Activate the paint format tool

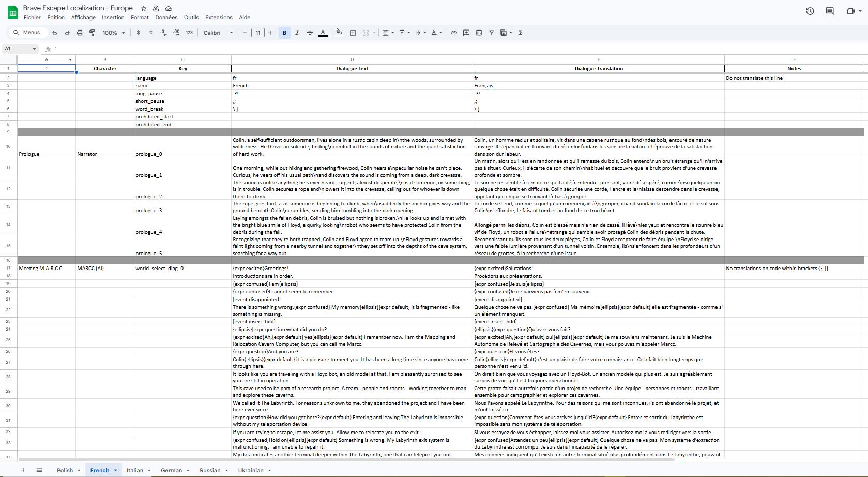[92, 33]
